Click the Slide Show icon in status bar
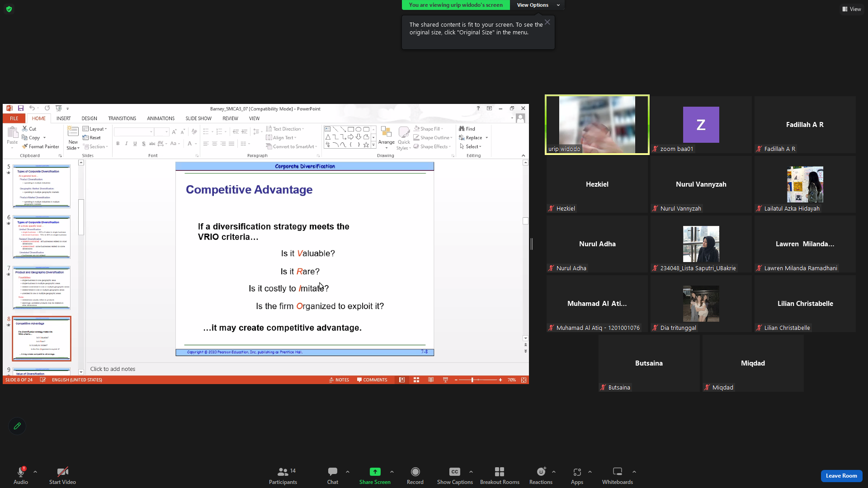The height and width of the screenshot is (488, 868). point(445,380)
